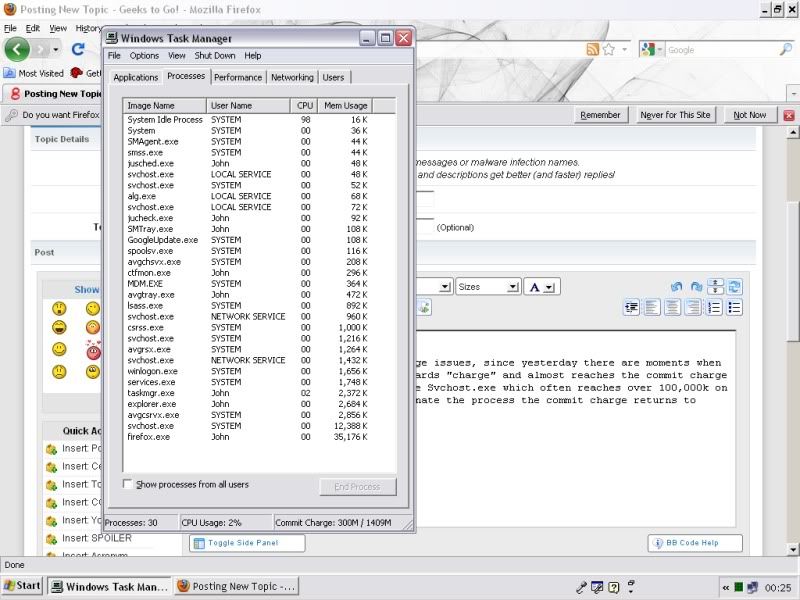Image resolution: width=800 pixels, height=600 pixels.
Task: Open BB Code Help
Action: tap(695, 543)
